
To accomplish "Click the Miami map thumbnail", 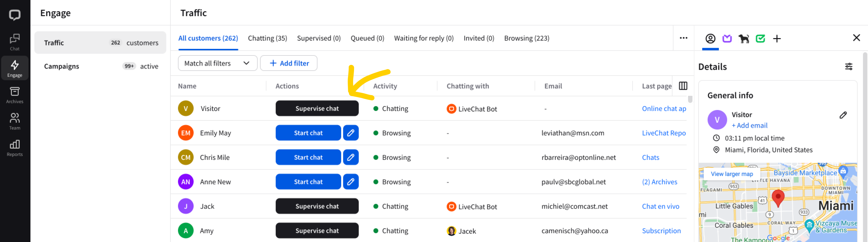I will click(x=778, y=202).
